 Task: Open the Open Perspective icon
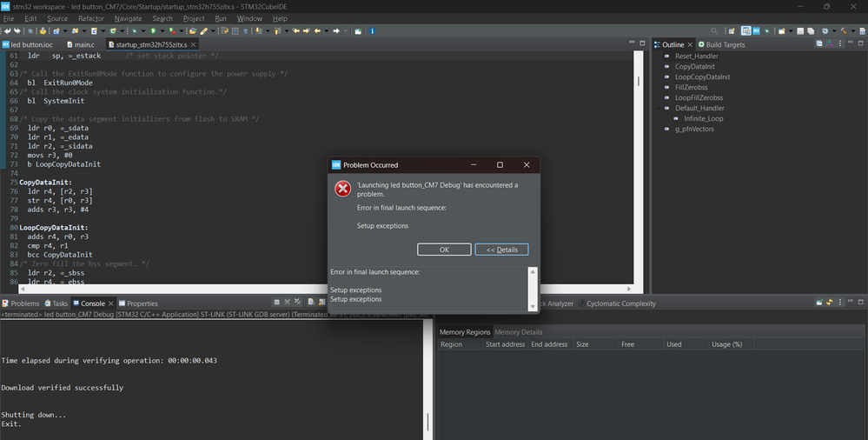pyautogui.click(x=732, y=31)
